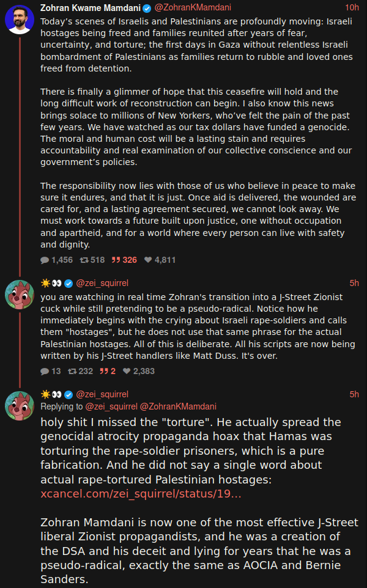Click reply icon showing 13 comments
Image resolution: width=367 pixels, height=588 pixels.
click(45, 371)
